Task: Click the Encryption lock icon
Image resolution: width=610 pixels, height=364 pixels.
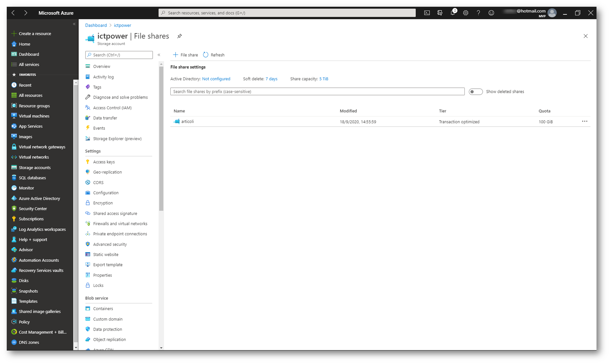Action: coord(88,203)
